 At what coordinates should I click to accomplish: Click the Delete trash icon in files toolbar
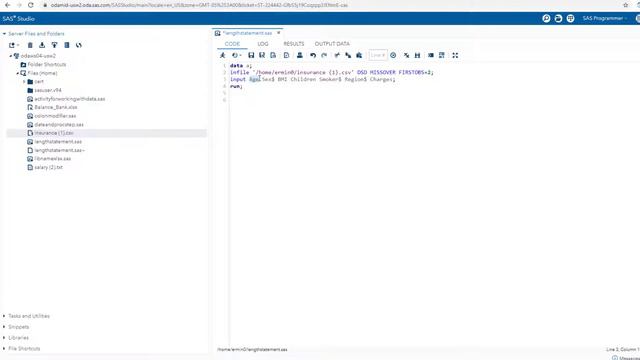(30, 45)
